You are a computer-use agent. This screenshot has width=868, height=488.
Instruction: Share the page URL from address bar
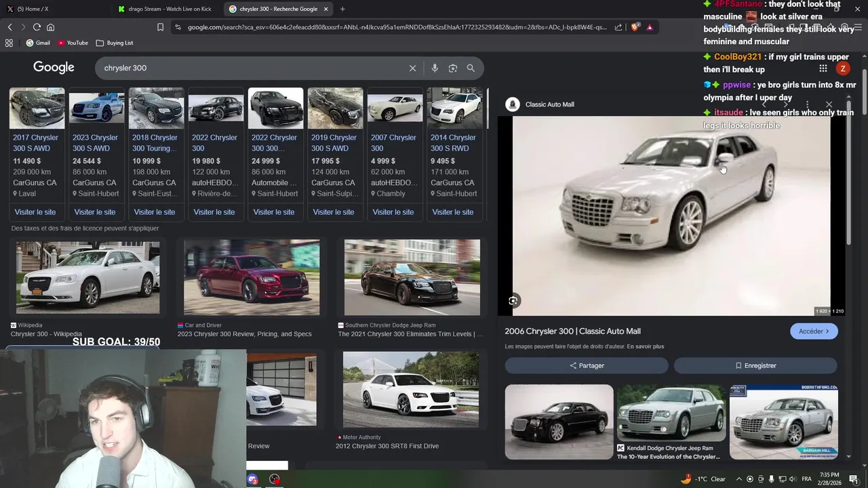click(618, 27)
